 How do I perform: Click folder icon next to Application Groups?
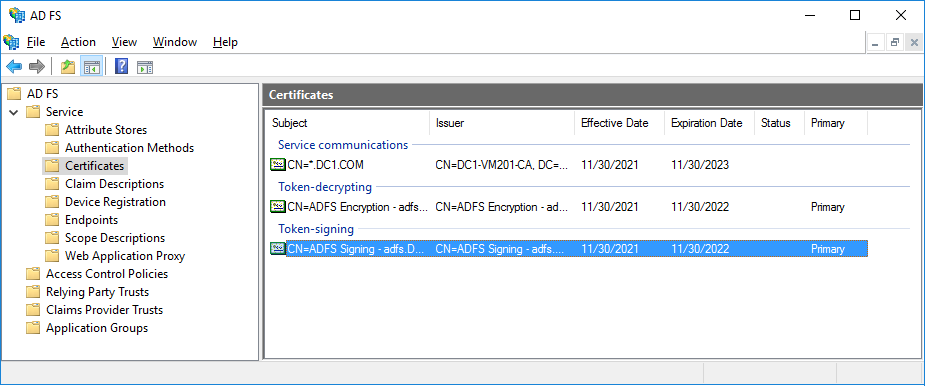pyautogui.click(x=34, y=328)
